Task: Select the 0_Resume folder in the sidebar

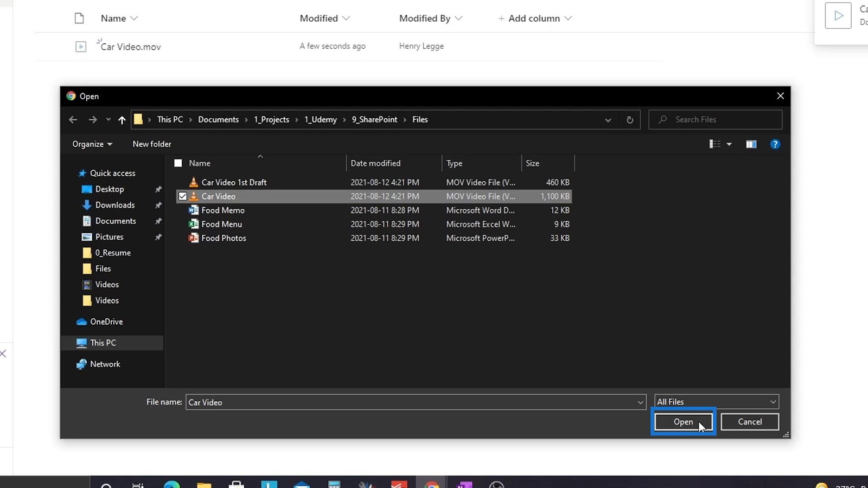Action: click(113, 253)
